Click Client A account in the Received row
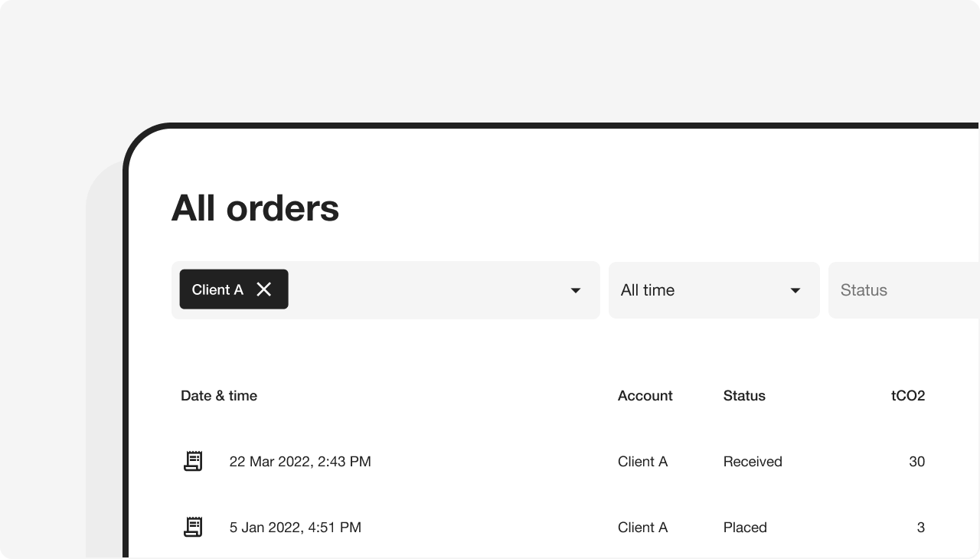 point(642,462)
